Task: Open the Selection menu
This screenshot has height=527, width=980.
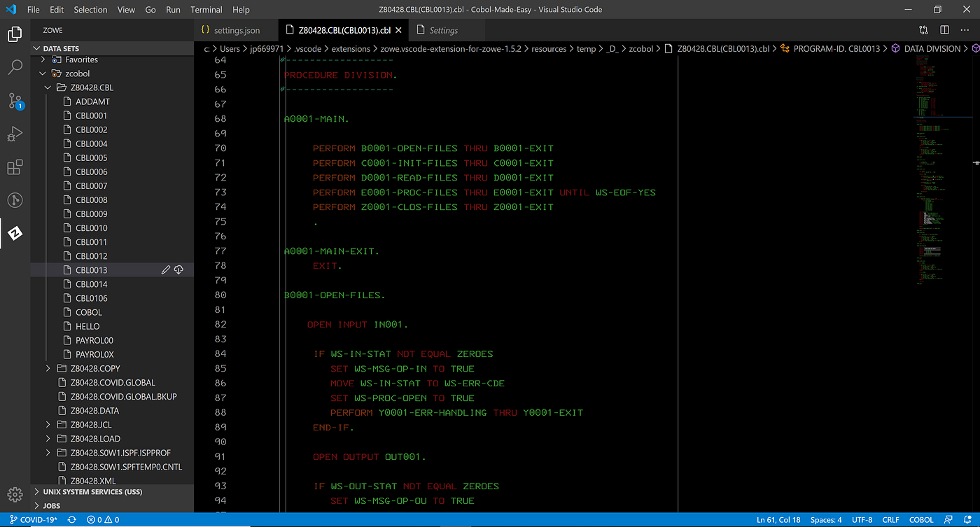Action: click(x=90, y=10)
